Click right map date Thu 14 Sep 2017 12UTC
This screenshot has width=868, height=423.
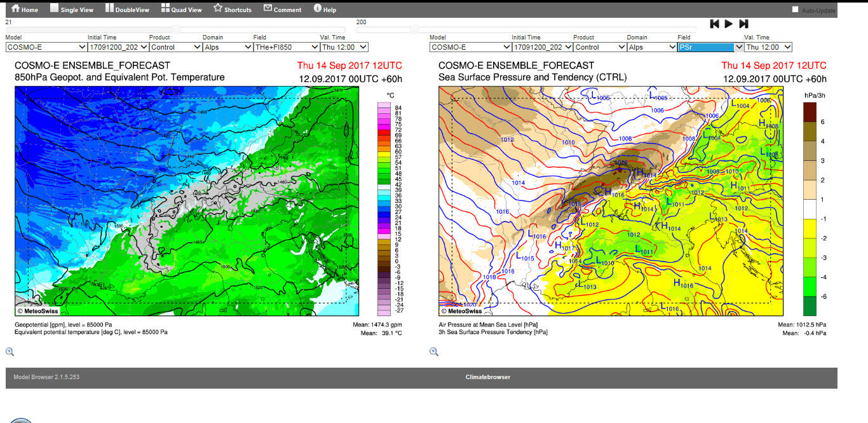point(774,66)
